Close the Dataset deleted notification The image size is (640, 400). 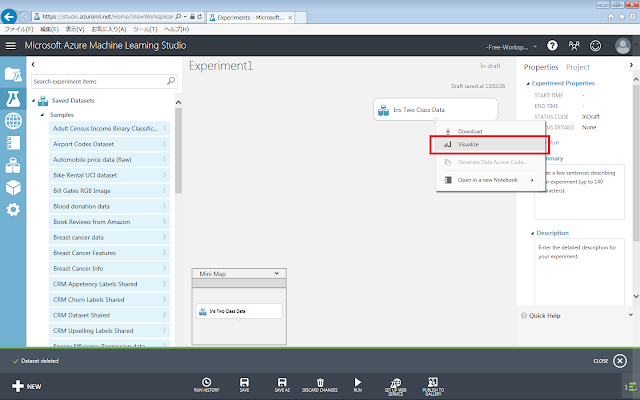point(620,361)
